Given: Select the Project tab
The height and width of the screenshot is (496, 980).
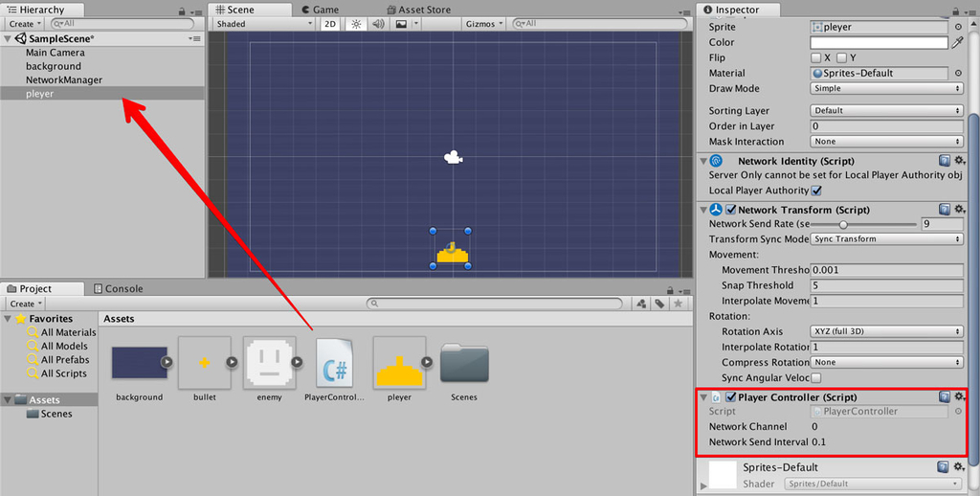Looking at the screenshot, I should coord(42,289).
